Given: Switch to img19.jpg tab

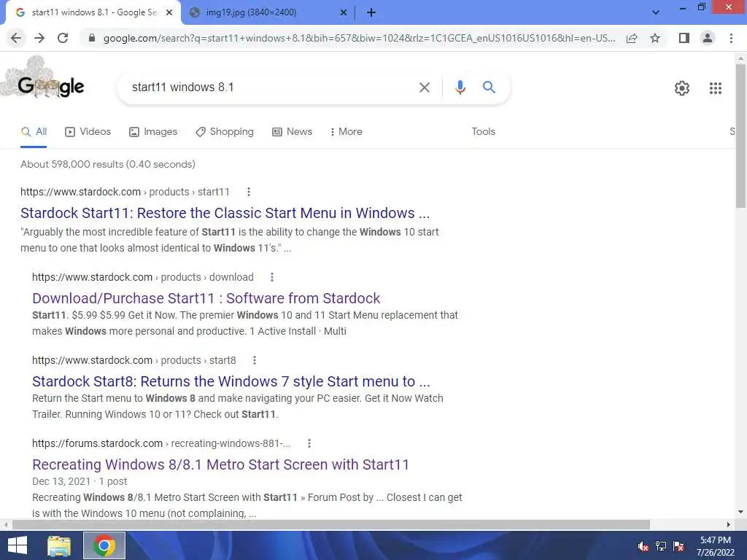Looking at the screenshot, I should (x=268, y=12).
